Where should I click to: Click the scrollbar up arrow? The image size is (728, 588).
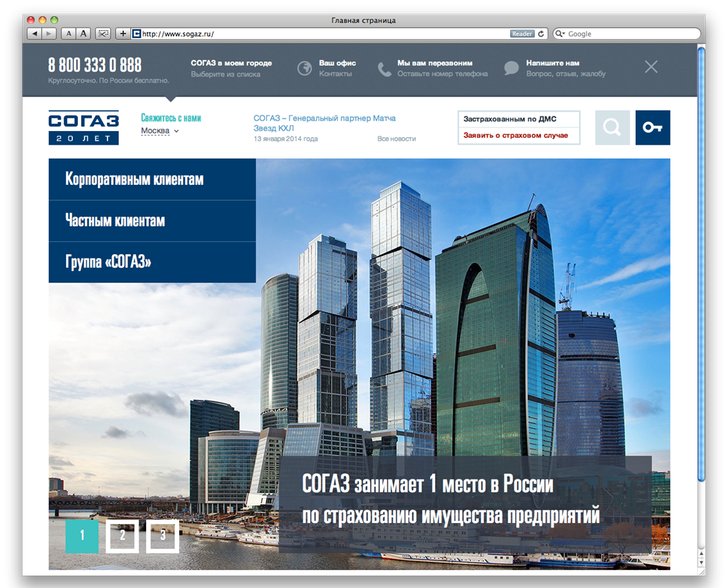click(x=701, y=554)
